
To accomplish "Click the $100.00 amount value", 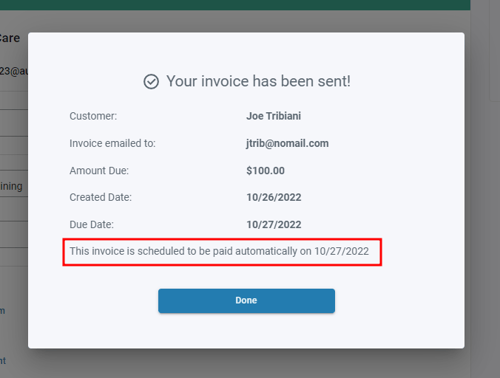I will pos(265,171).
